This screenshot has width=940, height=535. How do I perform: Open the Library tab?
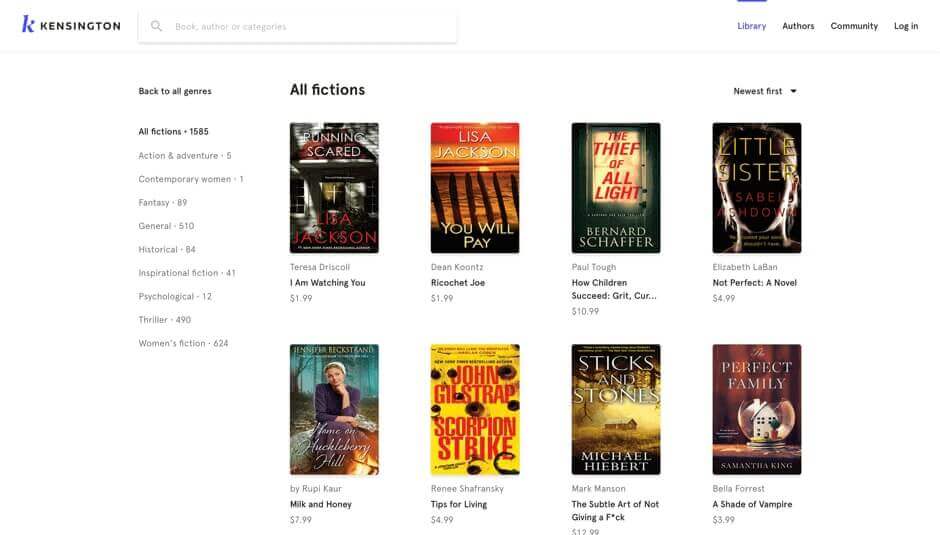(x=751, y=26)
